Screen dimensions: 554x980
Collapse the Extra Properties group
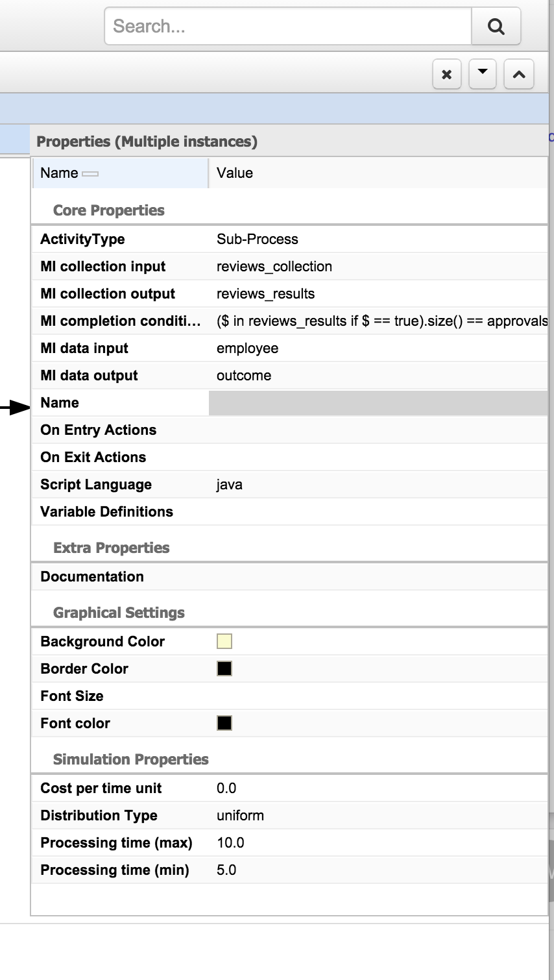(x=111, y=548)
